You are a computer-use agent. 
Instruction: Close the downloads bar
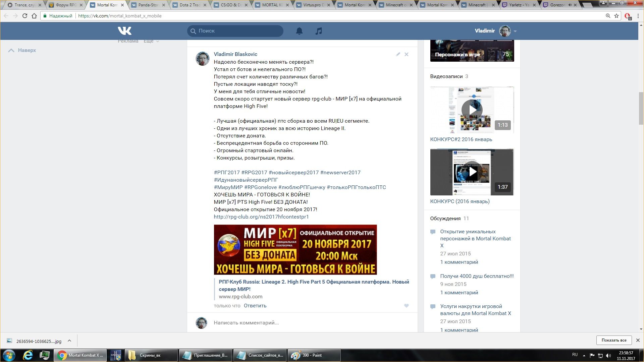(638, 340)
